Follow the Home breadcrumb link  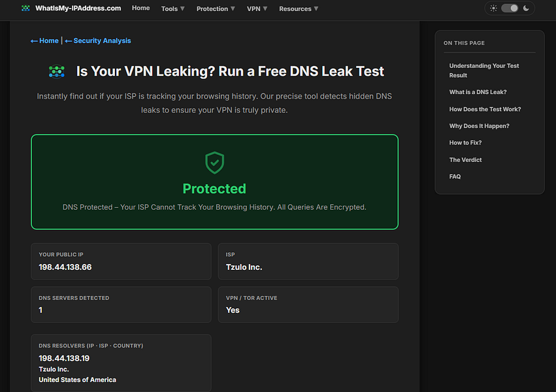(x=44, y=41)
